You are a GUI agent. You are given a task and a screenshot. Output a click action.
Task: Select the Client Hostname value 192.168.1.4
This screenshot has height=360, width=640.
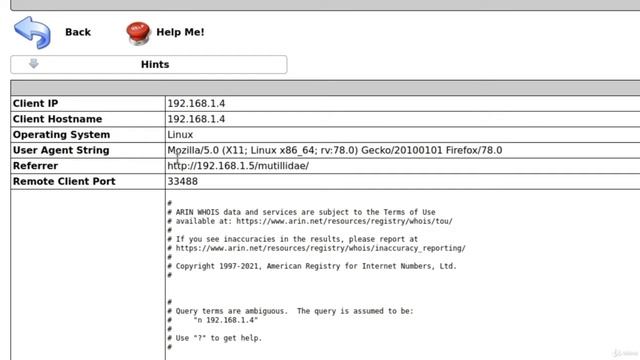click(x=196, y=119)
